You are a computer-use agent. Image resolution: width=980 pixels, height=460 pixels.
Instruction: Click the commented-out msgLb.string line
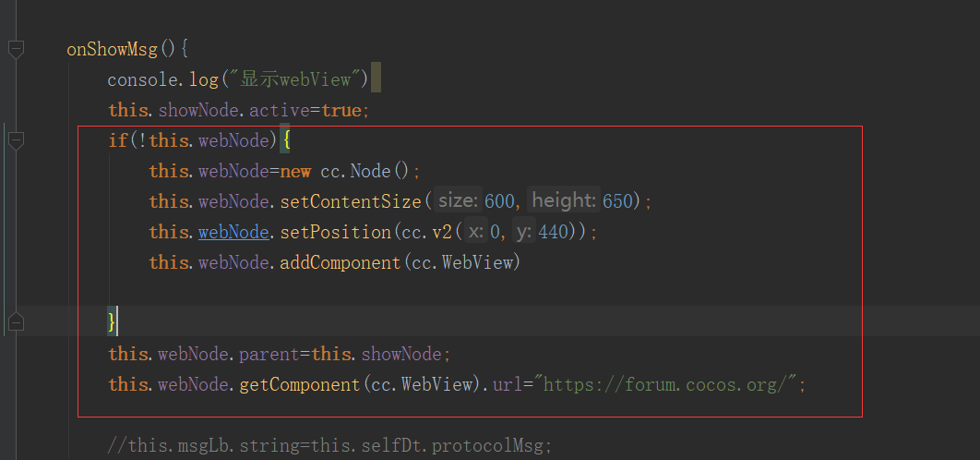tap(329, 445)
